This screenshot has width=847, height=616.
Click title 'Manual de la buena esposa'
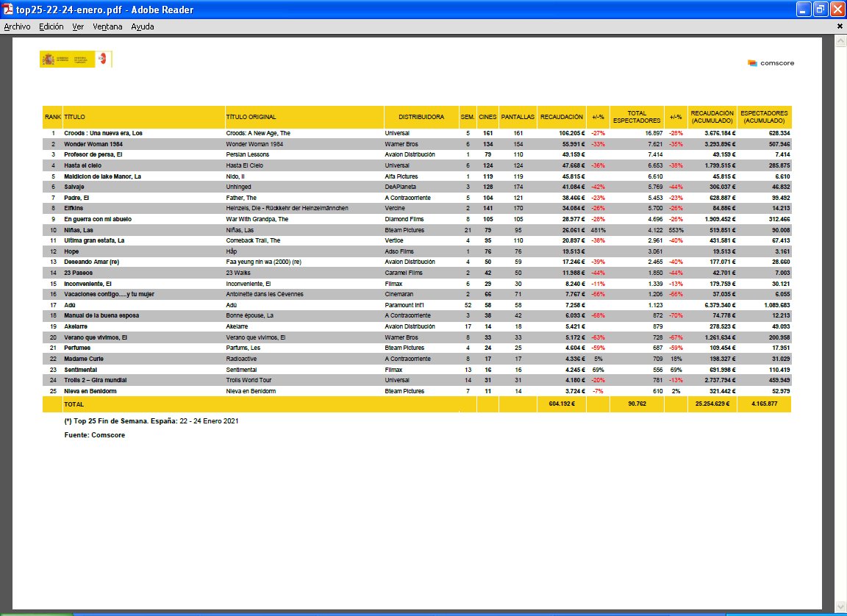click(x=101, y=316)
